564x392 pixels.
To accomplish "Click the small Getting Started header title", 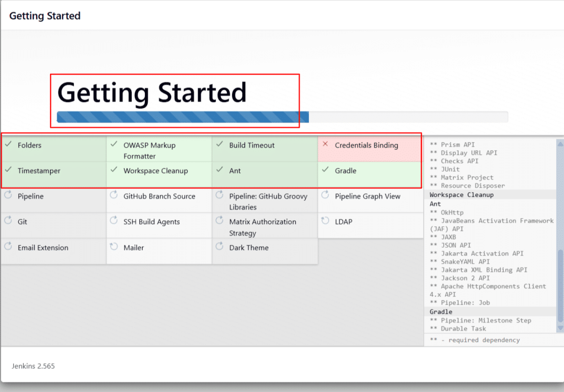I will [45, 16].
